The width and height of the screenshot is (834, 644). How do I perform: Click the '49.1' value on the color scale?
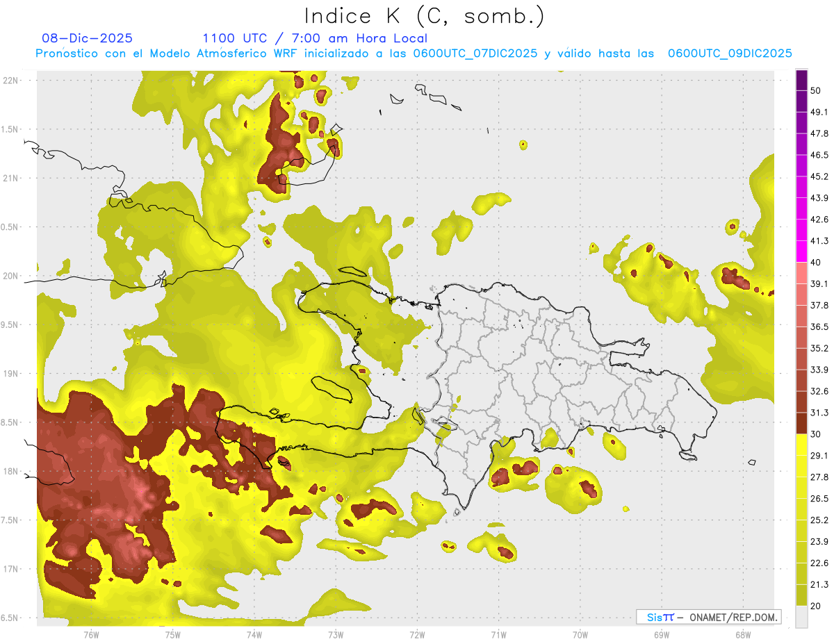tap(819, 112)
